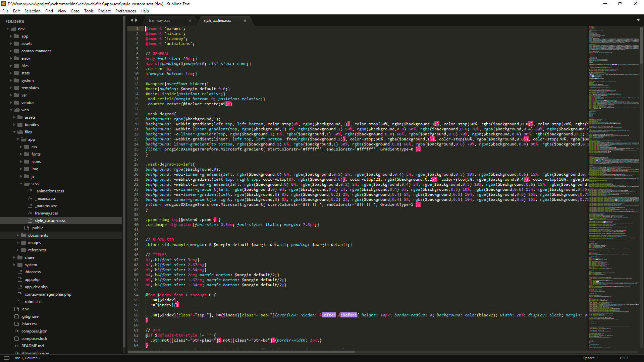
Task: Click the app.php file icon
Action: tap(20, 280)
